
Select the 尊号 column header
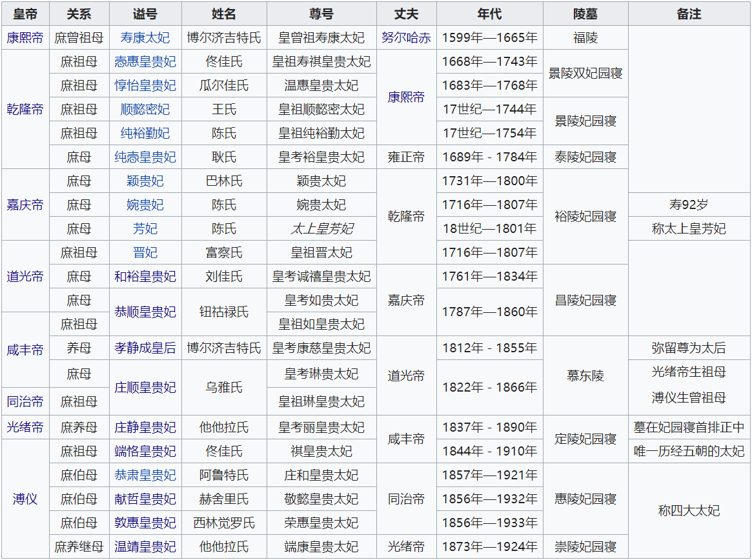pos(321,14)
